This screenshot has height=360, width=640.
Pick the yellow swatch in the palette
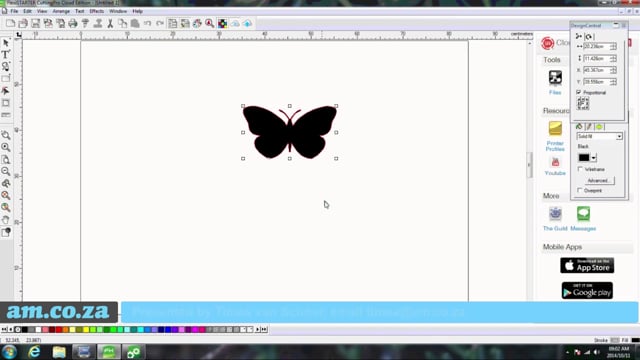point(86,329)
